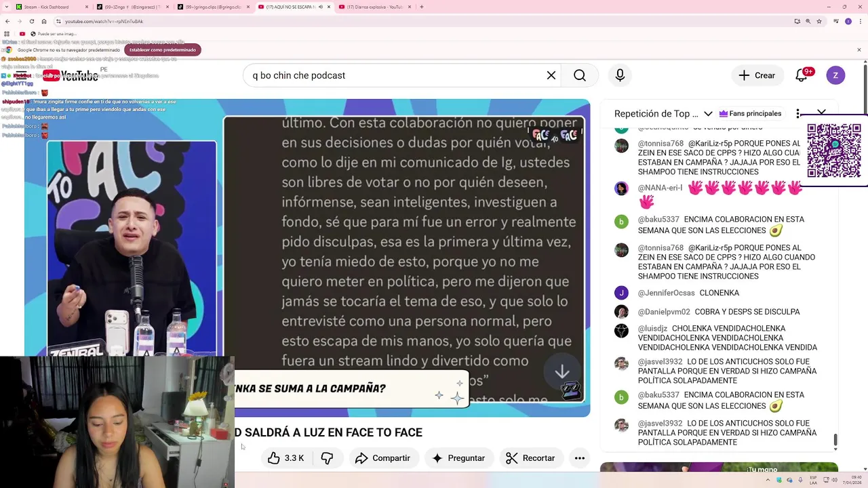
Task: Dismiss the default browser notification bar
Action: pyautogui.click(x=859, y=49)
